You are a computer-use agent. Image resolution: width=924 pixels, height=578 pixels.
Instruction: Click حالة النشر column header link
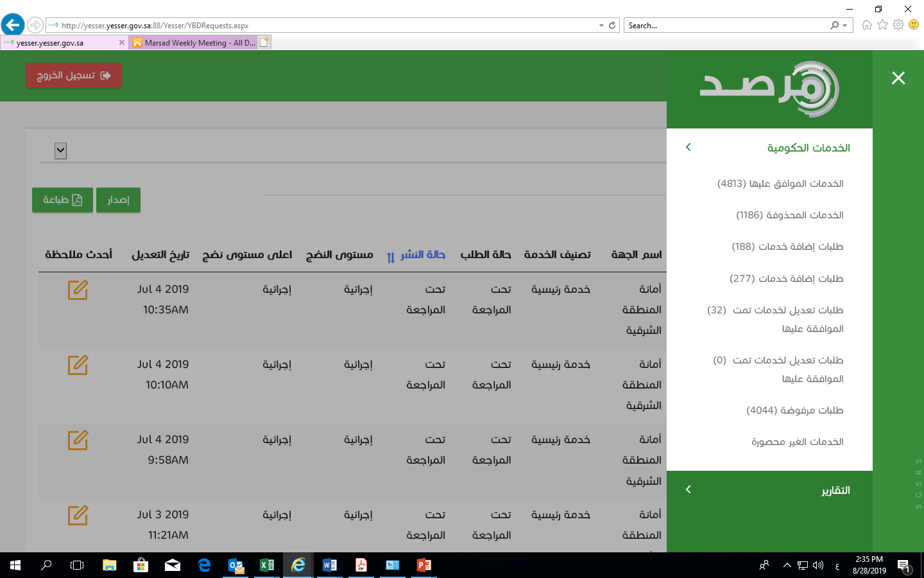[423, 254]
